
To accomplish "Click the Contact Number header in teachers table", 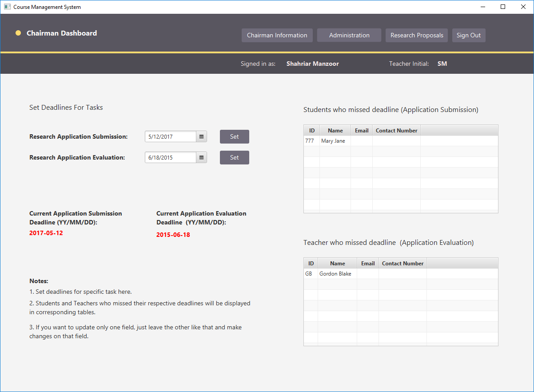I will coord(402,263).
